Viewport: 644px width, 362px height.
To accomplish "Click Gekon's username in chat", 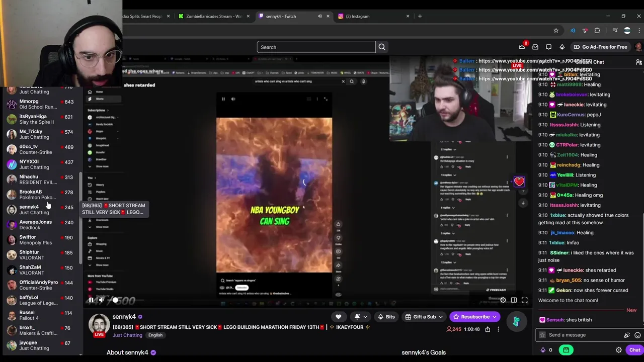I will coord(564,290).
